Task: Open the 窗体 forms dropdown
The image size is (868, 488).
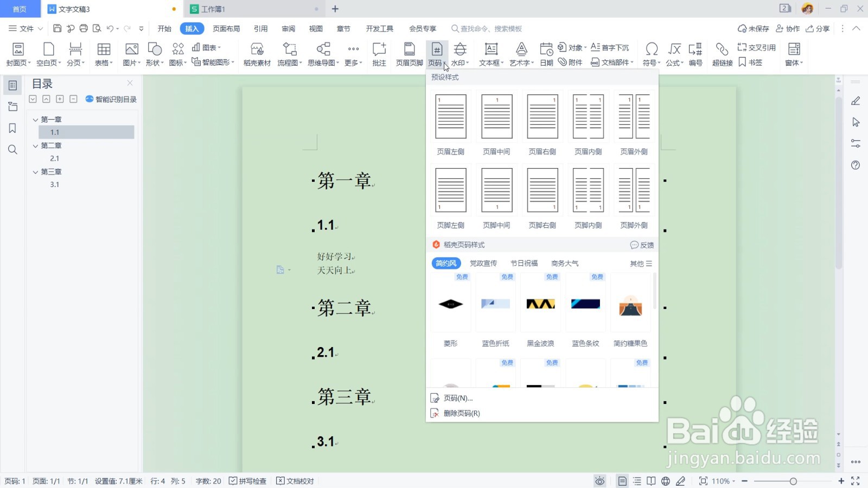Action: [794, 55]
